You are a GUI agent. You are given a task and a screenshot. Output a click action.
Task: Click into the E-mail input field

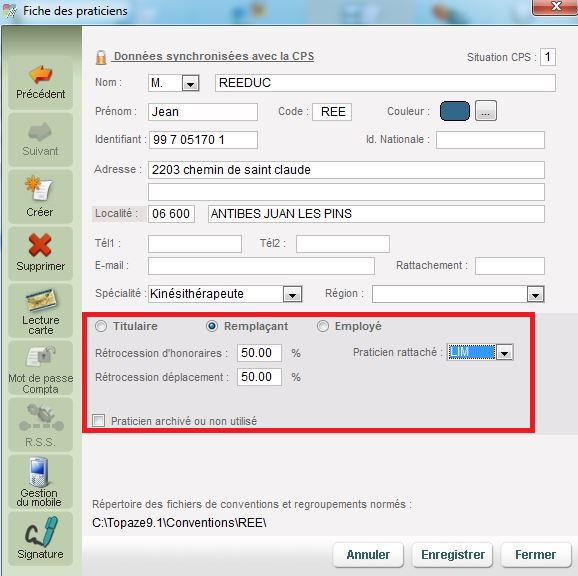[261, 266]
